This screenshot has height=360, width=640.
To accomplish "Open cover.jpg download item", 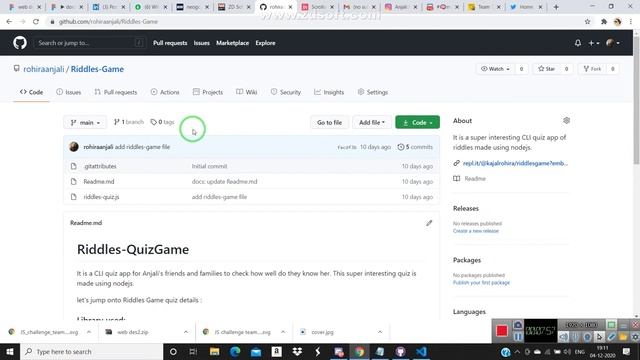I will coord(322,332).
